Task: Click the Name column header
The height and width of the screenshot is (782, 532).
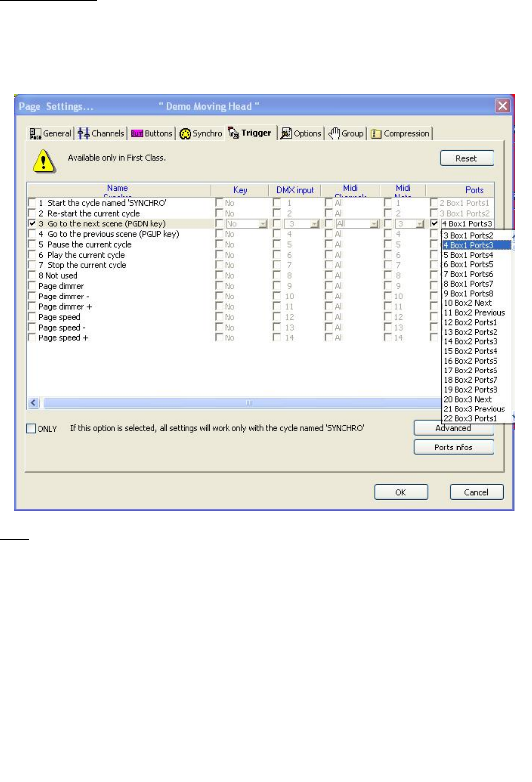Action: [x=118, y=190]
